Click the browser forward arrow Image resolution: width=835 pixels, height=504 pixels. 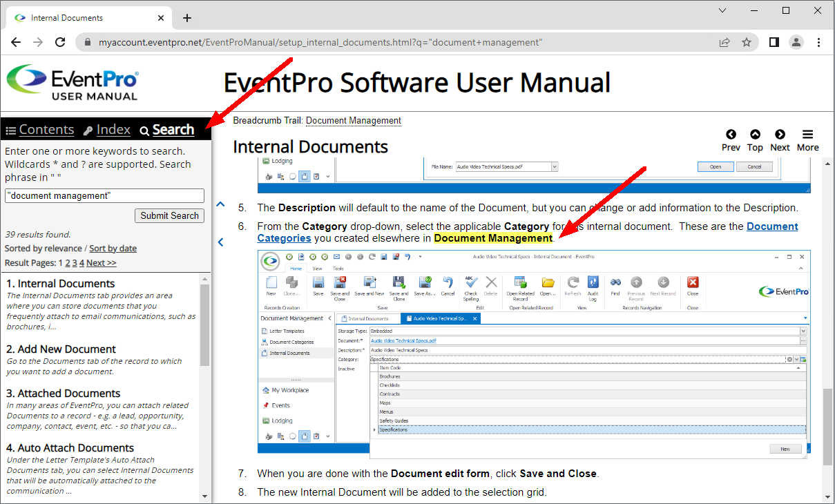tap(38, 42)
